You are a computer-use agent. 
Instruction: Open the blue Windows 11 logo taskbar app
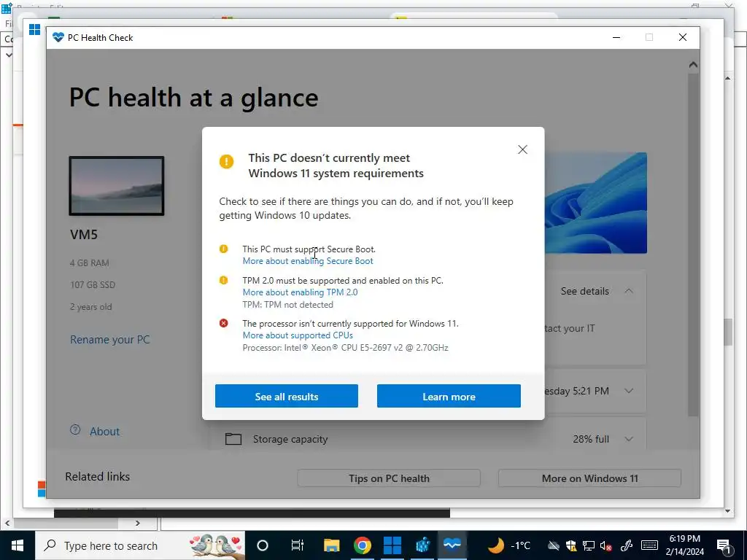click(x=392, y=545)
